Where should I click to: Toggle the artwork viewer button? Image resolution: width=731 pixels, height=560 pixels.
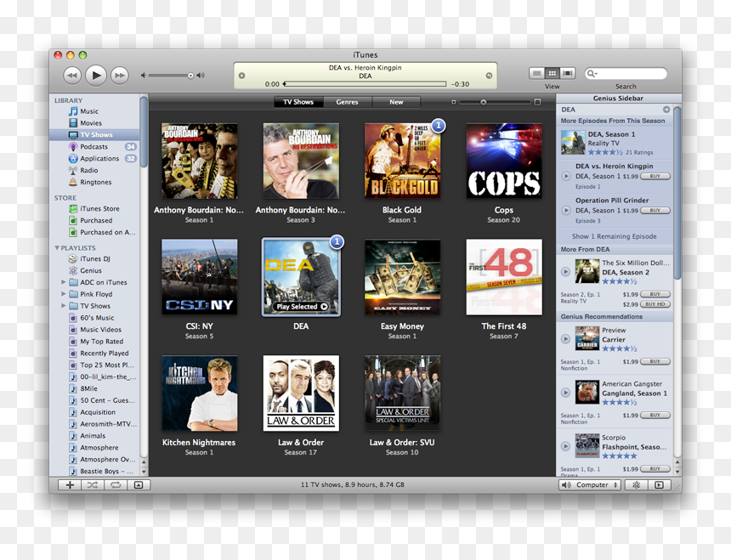tap(139, 485)
